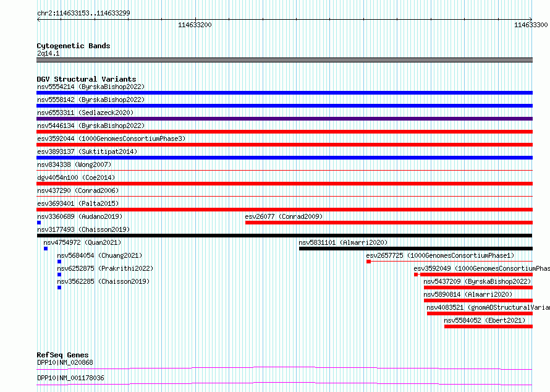550x392 pixels.
Task: Open the nsv6252875 (Prakrithi2022) label
Action: [x=105, y=268]
